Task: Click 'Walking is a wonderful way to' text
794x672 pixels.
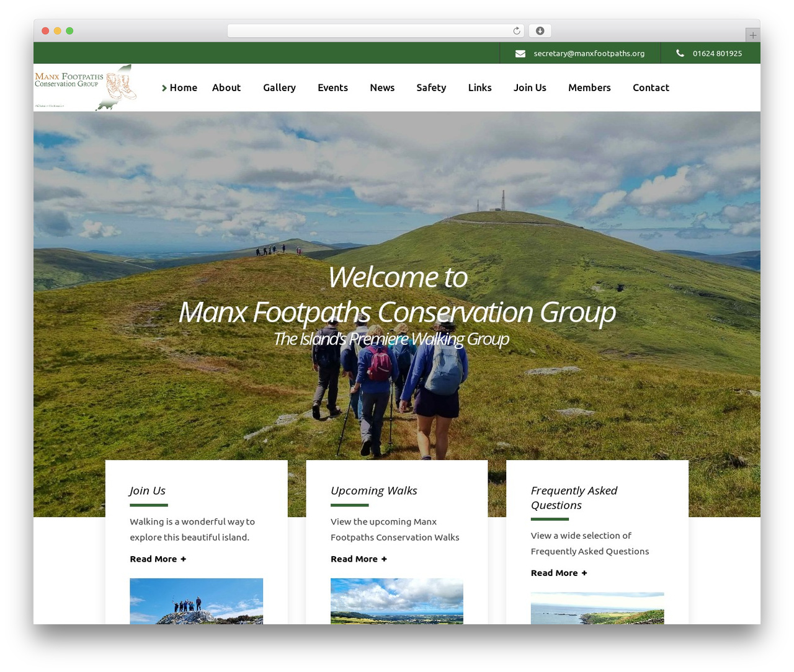Action: 192,521
